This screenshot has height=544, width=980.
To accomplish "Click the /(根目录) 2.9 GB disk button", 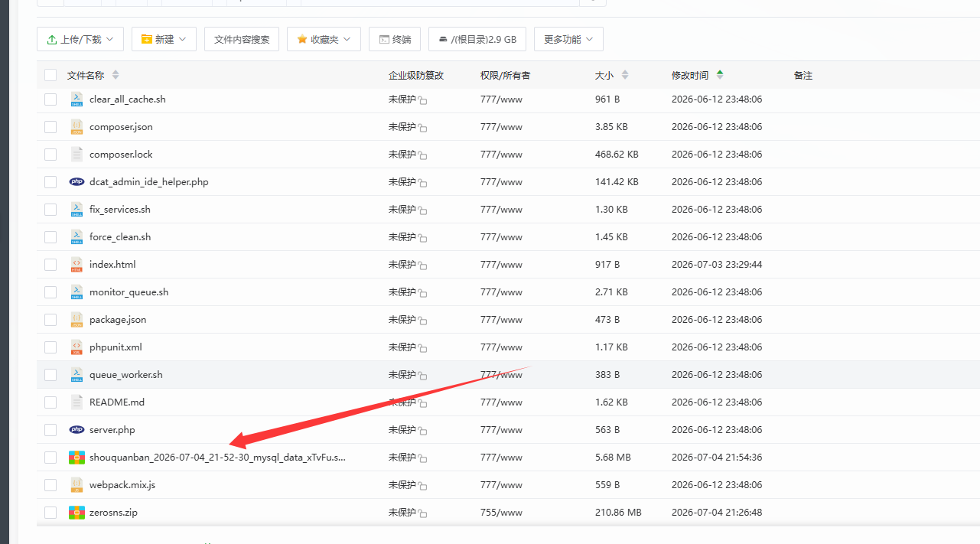I will click(477, 39).
